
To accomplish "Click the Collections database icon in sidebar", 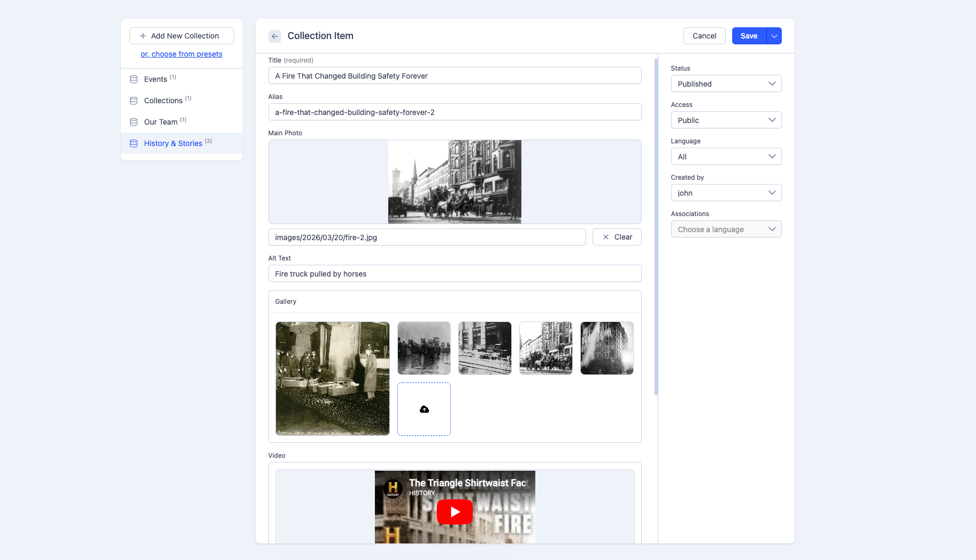I will point(134,101).
